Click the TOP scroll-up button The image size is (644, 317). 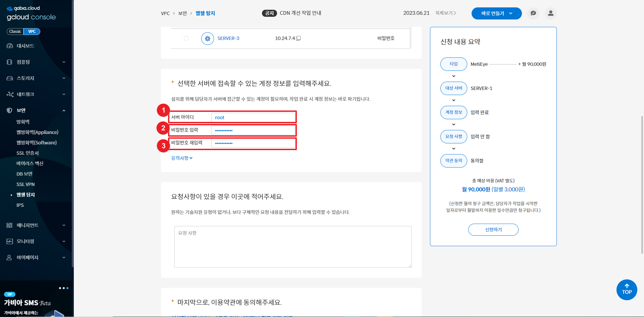(627, 289)
